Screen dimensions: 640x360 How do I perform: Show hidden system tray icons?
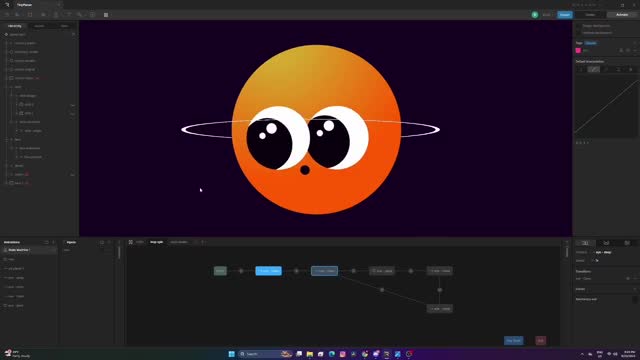coord(582,354)
